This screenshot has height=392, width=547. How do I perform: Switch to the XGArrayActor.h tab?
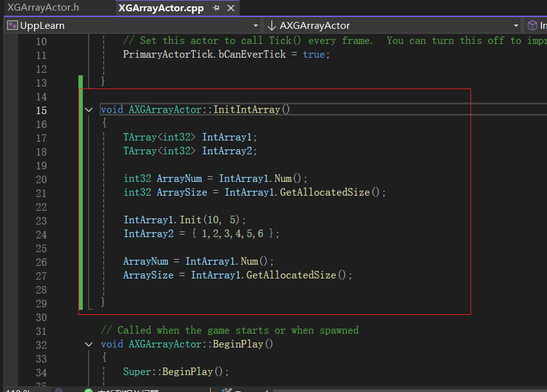pos(43,8)
